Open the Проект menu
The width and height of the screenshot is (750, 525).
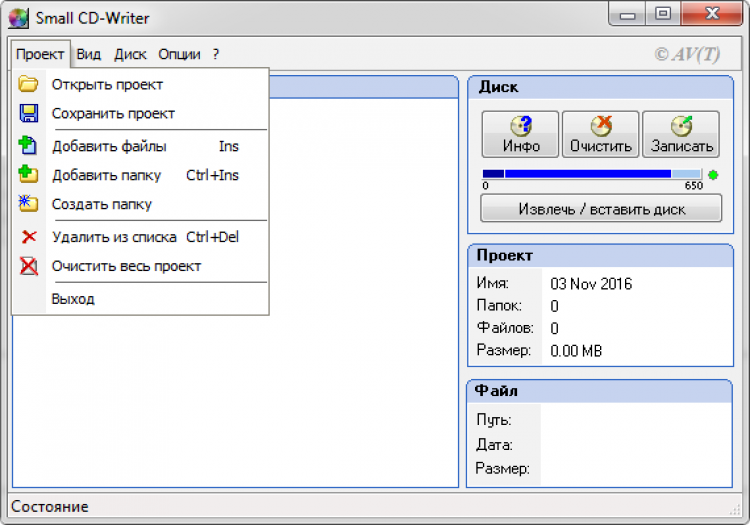coord(40,54)
